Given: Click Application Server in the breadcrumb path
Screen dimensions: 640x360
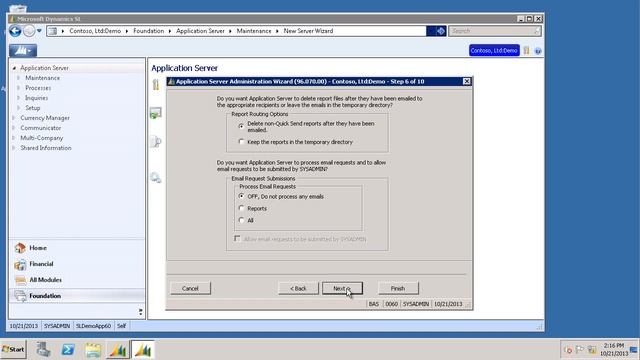Looking at the screenshot, I should pyautogui.click(x=200, y=31).
